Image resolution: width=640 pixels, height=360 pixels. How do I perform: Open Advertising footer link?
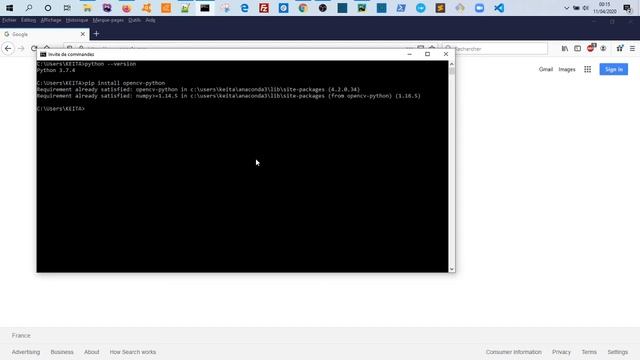point(26,352)
